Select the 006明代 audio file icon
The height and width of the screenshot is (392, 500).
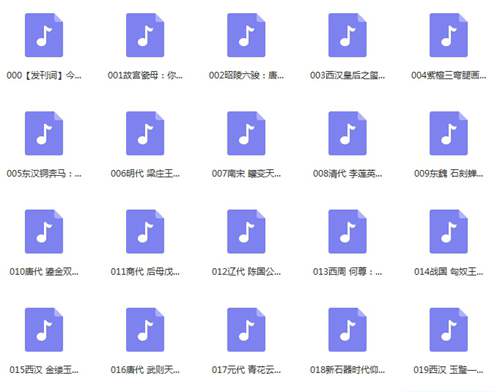click(x=145, y=133)
